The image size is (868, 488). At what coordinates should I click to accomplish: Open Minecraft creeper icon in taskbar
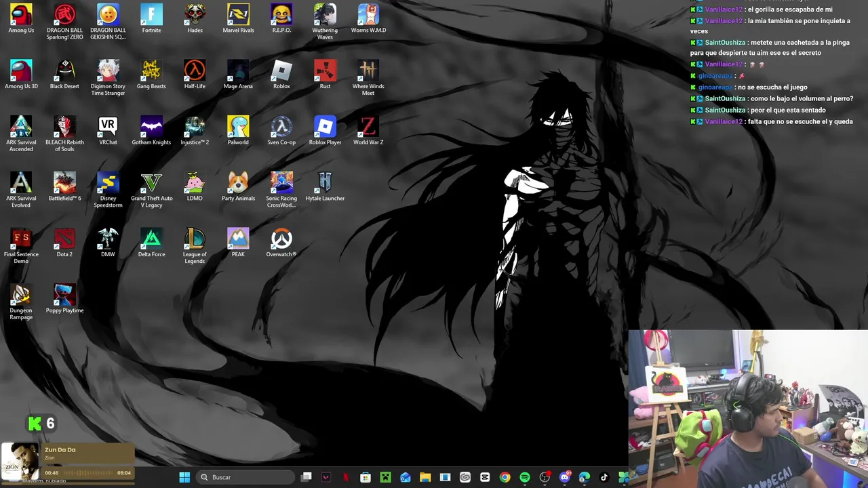[385, 477]
